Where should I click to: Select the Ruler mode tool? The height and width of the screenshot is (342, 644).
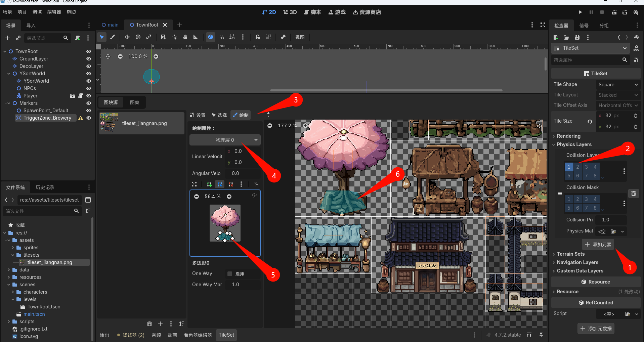coord(196,37)
